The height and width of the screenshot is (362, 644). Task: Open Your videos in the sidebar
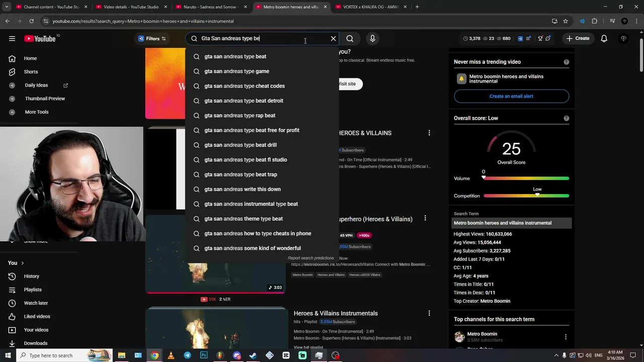[36, 330]
